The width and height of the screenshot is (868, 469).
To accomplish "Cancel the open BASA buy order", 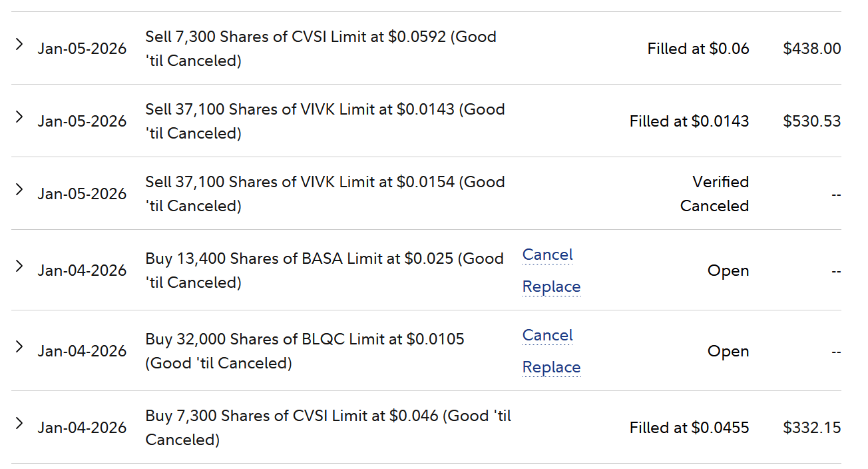I will (x=547, y=254).
